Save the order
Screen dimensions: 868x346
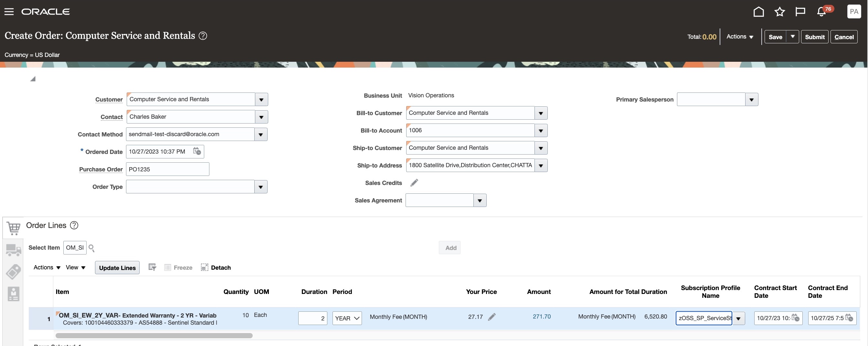point(775,37)
